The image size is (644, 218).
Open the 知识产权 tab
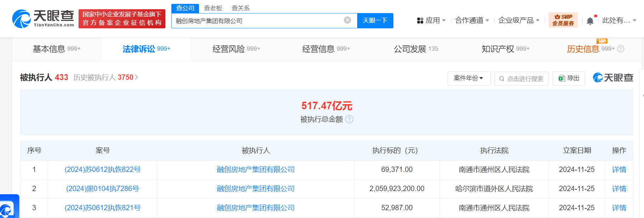pos(505,49)
